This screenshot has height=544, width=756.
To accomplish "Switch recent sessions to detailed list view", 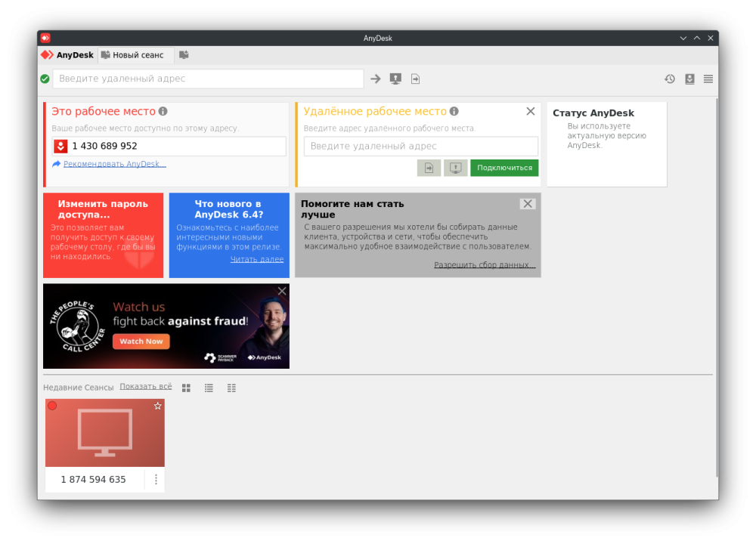I will (231, 388).
